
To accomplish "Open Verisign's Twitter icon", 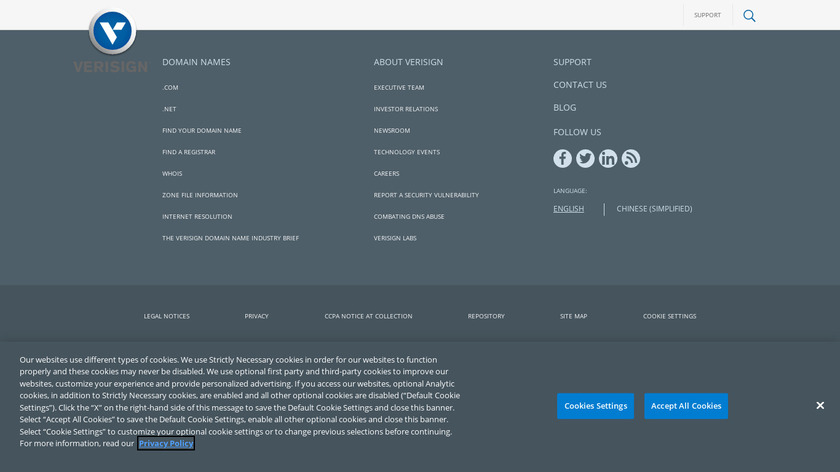I will (585, 159).
